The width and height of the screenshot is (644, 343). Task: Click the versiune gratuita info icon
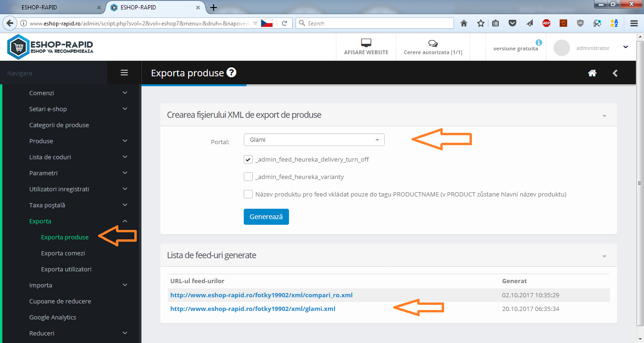[x=538, y=42]
